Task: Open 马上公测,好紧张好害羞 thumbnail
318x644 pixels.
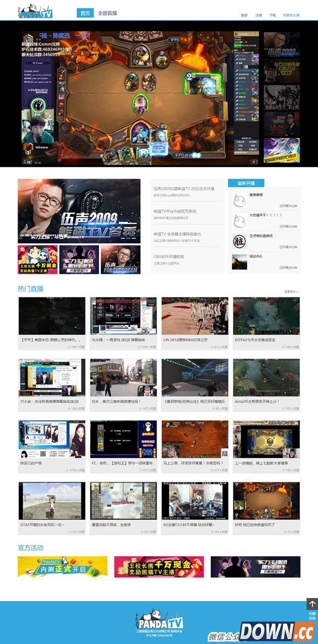Action: point(195,439)
